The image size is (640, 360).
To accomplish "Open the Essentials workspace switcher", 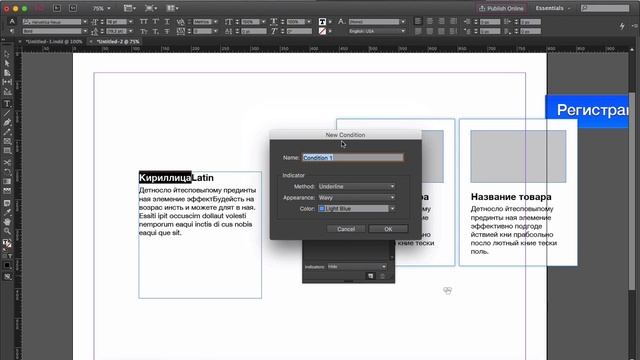I will pos(553,8).
